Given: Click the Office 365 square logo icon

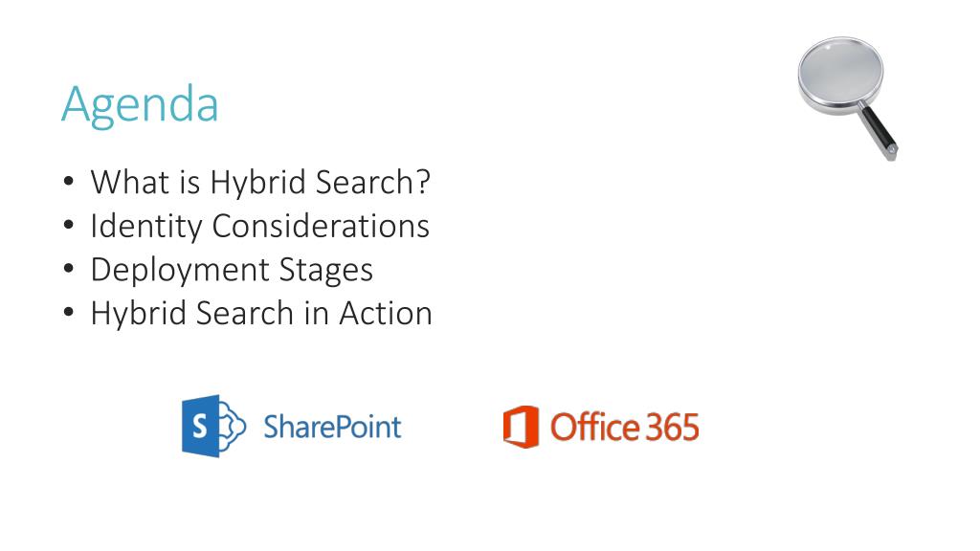Looking at the screenshot, I should 522,427.
